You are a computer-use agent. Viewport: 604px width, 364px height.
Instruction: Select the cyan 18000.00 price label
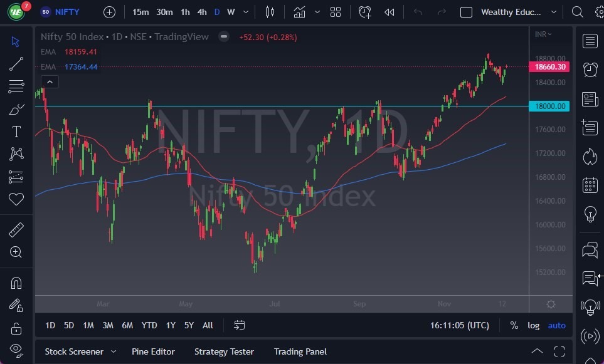(x=549, y=107)
